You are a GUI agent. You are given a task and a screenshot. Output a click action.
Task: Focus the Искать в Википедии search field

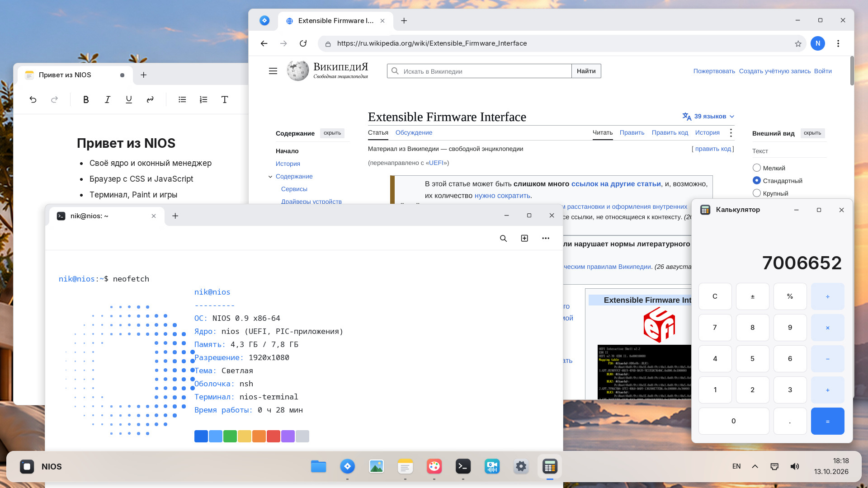[479, 71]
